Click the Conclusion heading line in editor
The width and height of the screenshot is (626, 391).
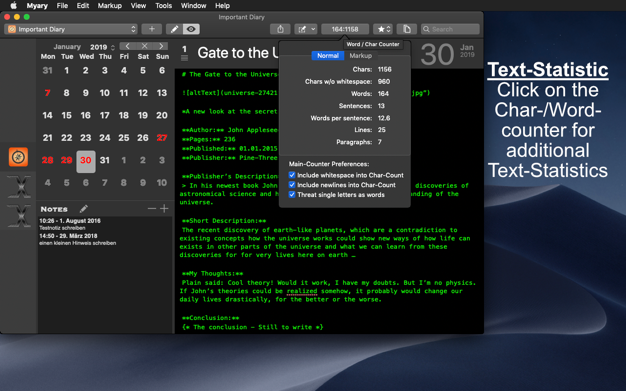[210, 318]
